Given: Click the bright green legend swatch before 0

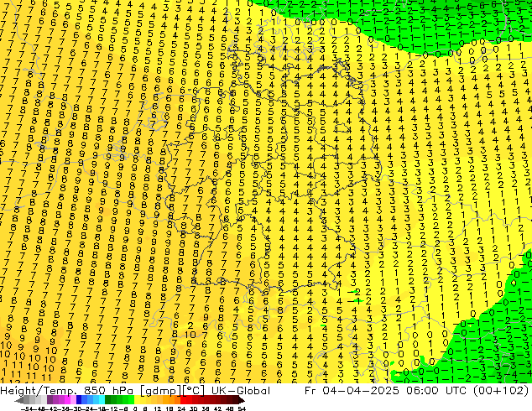Looking at the screenshot, I should 131,400.
